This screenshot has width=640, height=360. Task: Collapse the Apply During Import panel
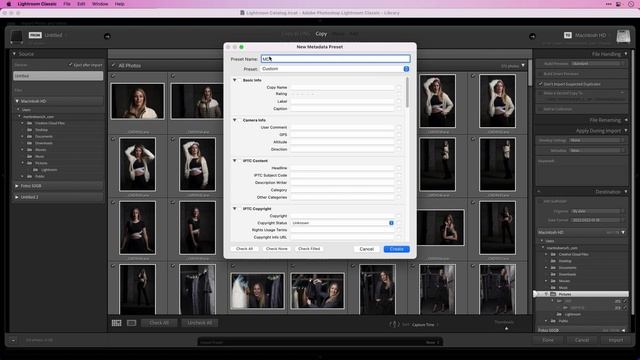point(626,131)
